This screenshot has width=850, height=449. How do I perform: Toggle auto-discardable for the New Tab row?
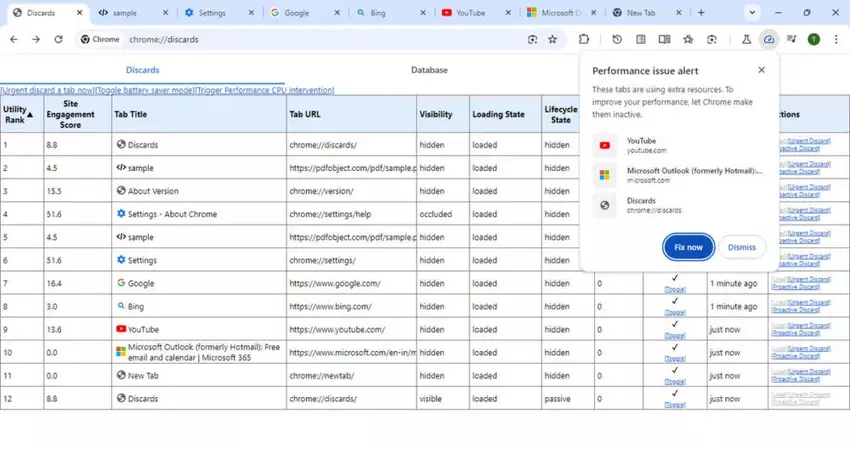tap(674, 381)
